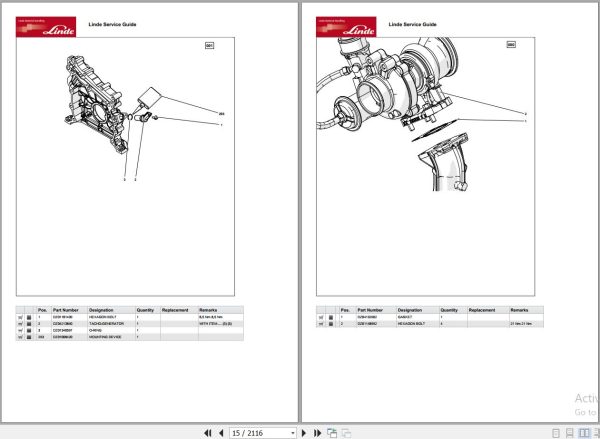Click the Part Number column header, left table
600x439 pixels.
(65, 310)
